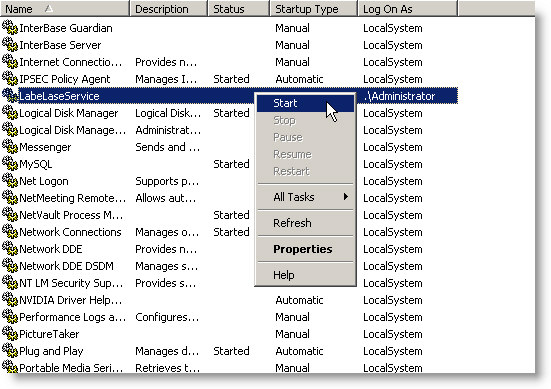The height and width of the screenshot is (389, 551).
Task: Click the Logical Disk Manager gear icon
Action: pos(10,112)
